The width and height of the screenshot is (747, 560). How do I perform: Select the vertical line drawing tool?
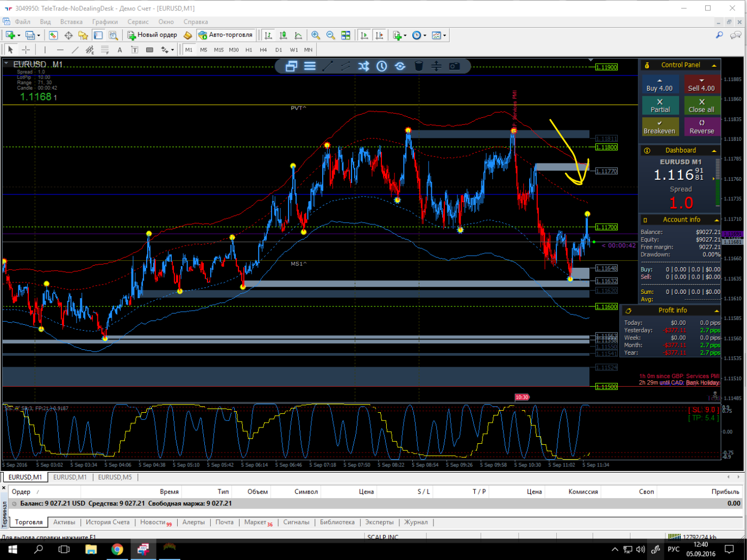[x=45, y=50]
